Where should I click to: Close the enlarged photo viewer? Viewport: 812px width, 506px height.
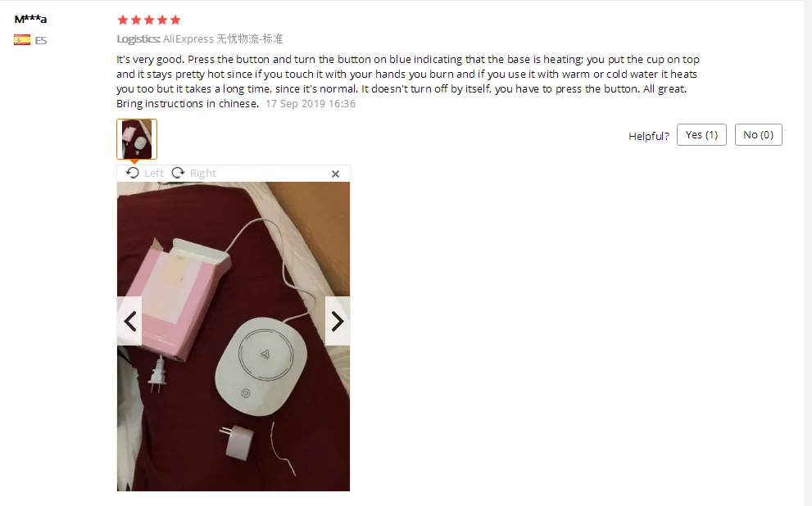[336, 174]
